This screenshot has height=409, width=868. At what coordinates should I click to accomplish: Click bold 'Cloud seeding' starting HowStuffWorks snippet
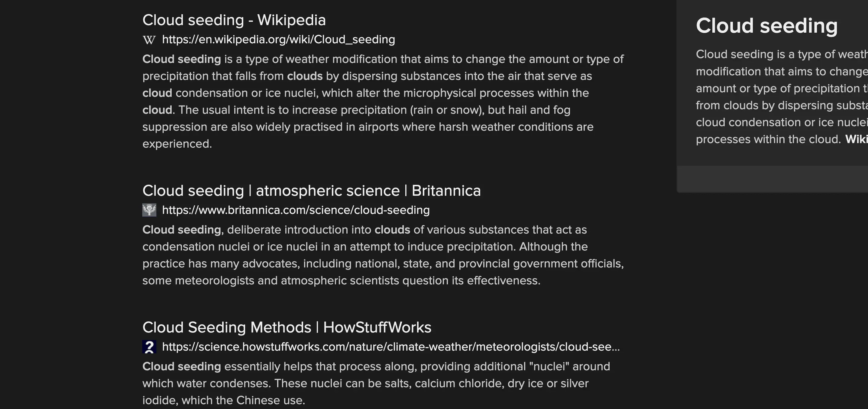pos(182,367)
